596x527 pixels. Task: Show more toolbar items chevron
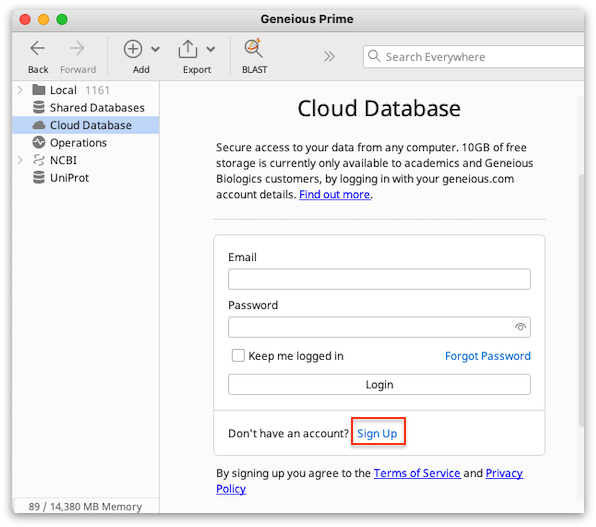[329, 57]
